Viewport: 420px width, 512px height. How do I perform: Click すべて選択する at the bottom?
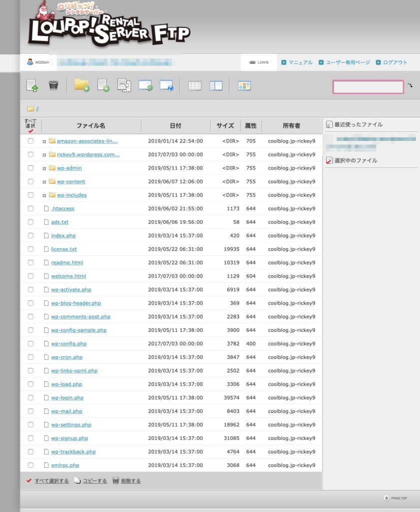tap(51, 480)
